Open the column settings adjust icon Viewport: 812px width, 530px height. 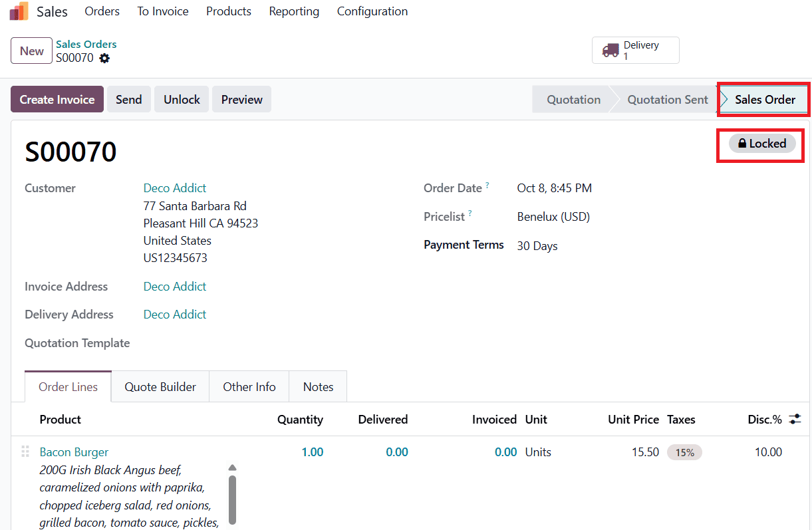795,419
